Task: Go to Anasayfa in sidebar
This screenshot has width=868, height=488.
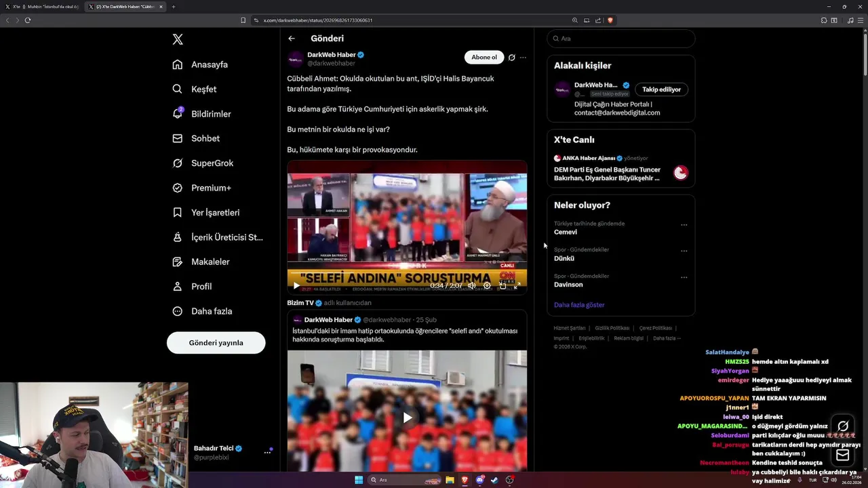Action: [x=200, y=64]
